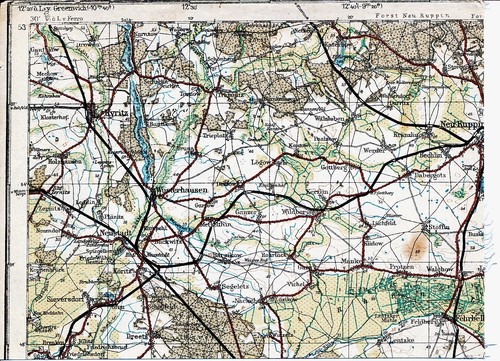Click the Kränzlin village label
500x361 pixels.
click(408, 134)
